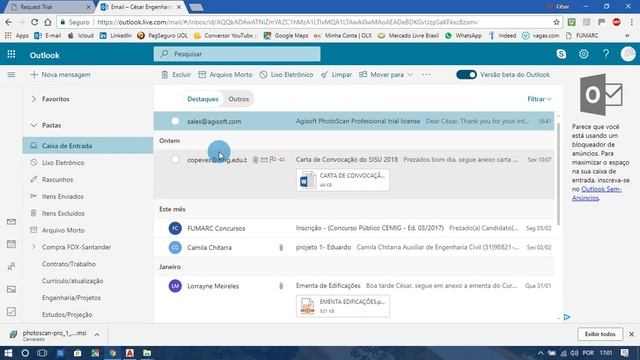Show hidden system tray icons

540,353
